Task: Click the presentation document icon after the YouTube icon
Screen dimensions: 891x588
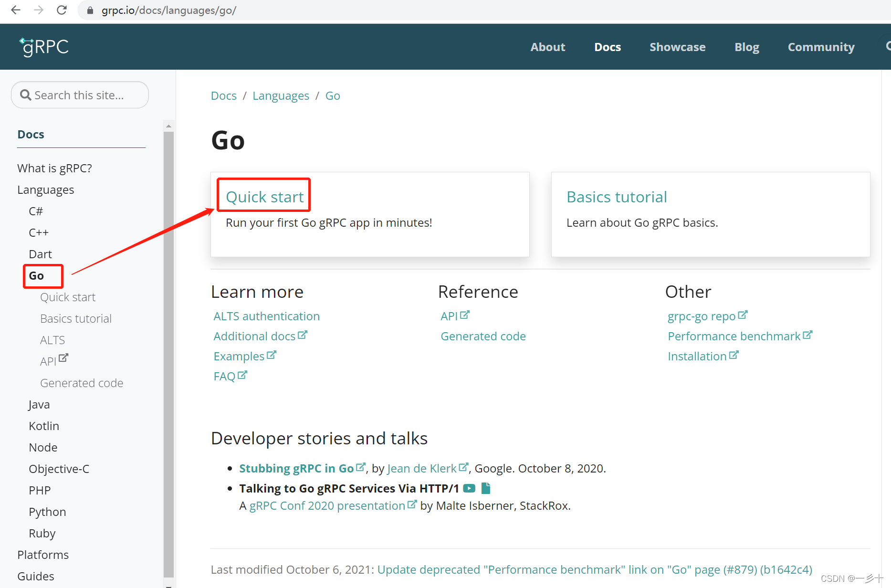Action: [486, 488]
